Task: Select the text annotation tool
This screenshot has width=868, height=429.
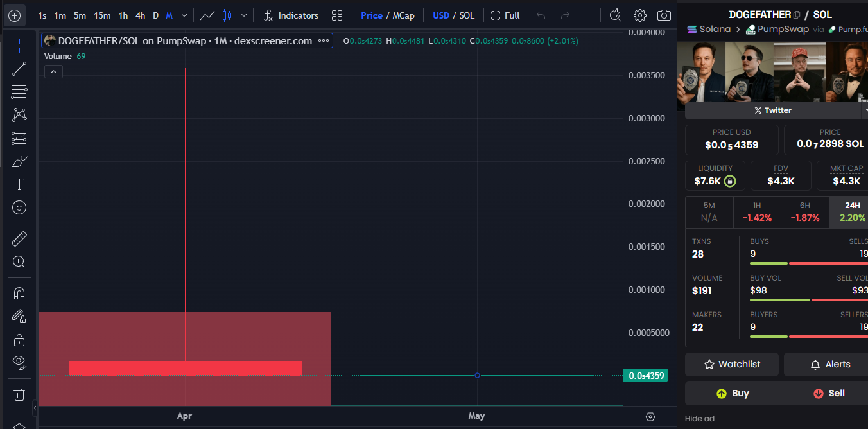Action: (x=19, y=184)
